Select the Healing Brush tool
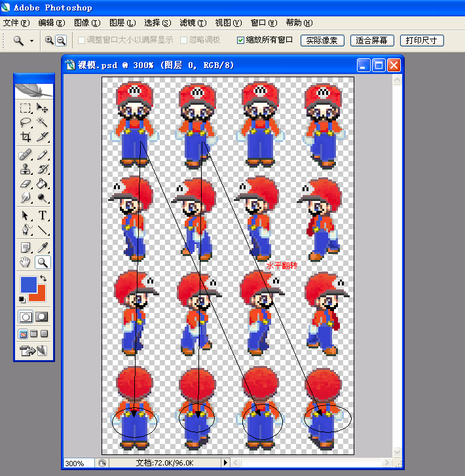The height and width of the screenshot is (476, 465). coord(26,155)
